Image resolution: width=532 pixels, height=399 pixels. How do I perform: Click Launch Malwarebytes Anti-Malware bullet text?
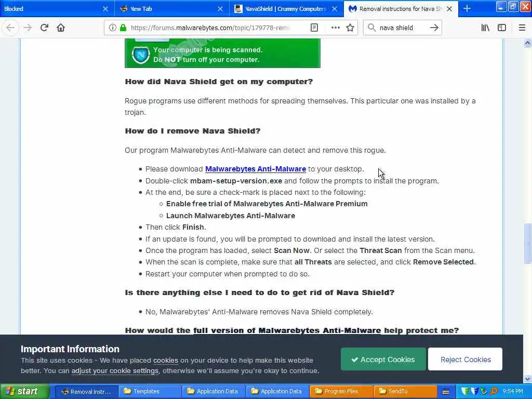[230, 216]
